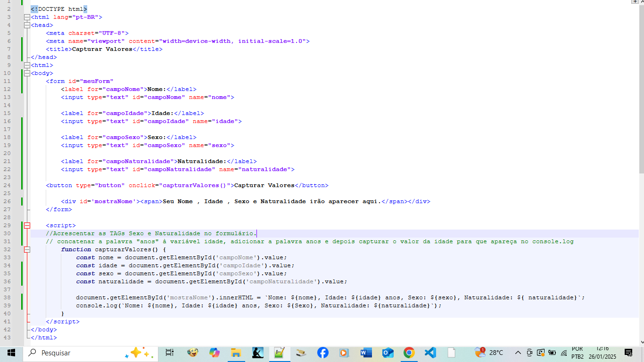Click the const sexo variable line

pos(182,273)
